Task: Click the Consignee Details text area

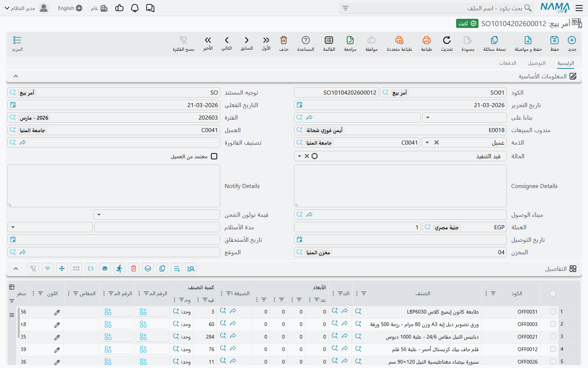Action: (400, 186)
